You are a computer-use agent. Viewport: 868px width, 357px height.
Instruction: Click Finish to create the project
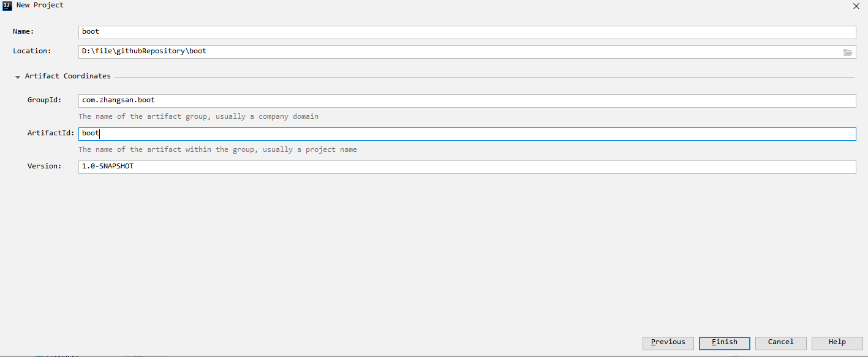click(x=725, y=343)
